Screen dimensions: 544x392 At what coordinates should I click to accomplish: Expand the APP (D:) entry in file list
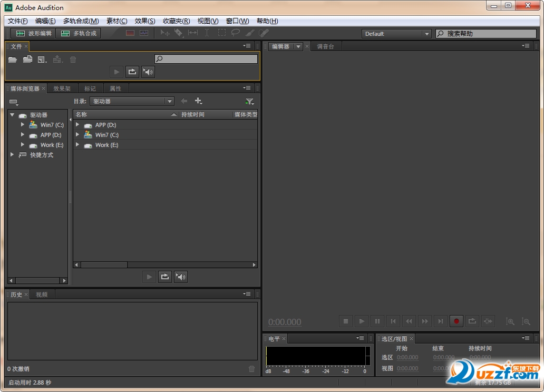78,125
